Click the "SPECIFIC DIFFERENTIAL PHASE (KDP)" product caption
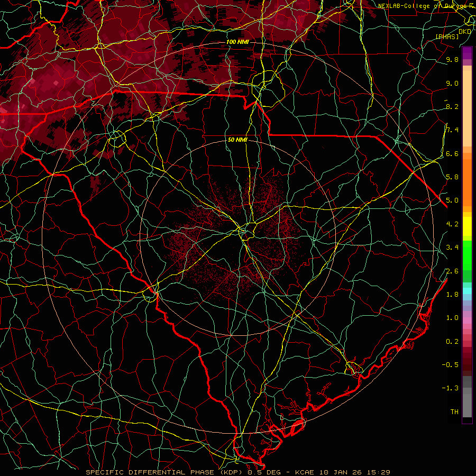The image size is (476, 476). pyautogui.click(x=166, y=472)
